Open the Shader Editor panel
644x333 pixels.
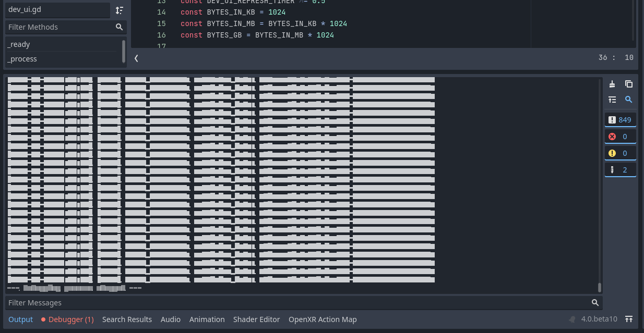click(256, 319)
